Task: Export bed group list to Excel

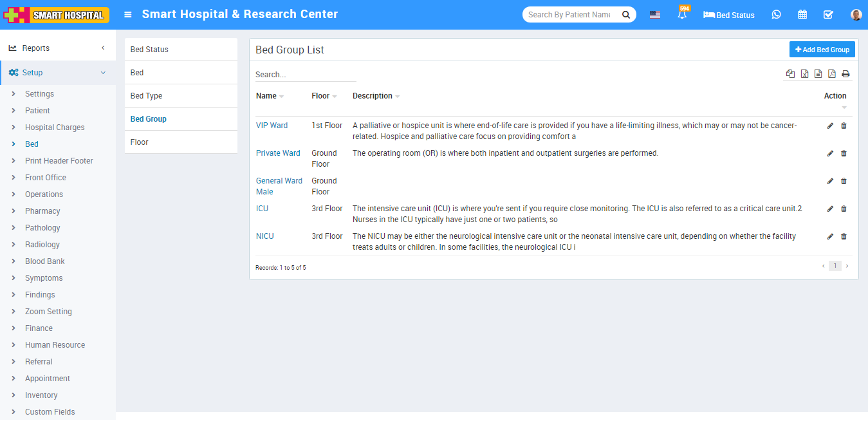Action: (804, 74)
